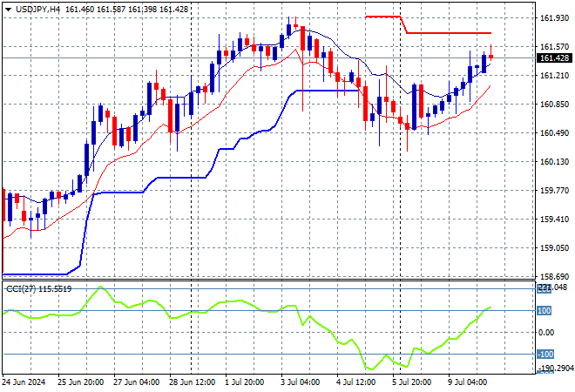Click the CCI level label -100
The height and width of the screenshot is (392, 575).
tap(545, 355)
